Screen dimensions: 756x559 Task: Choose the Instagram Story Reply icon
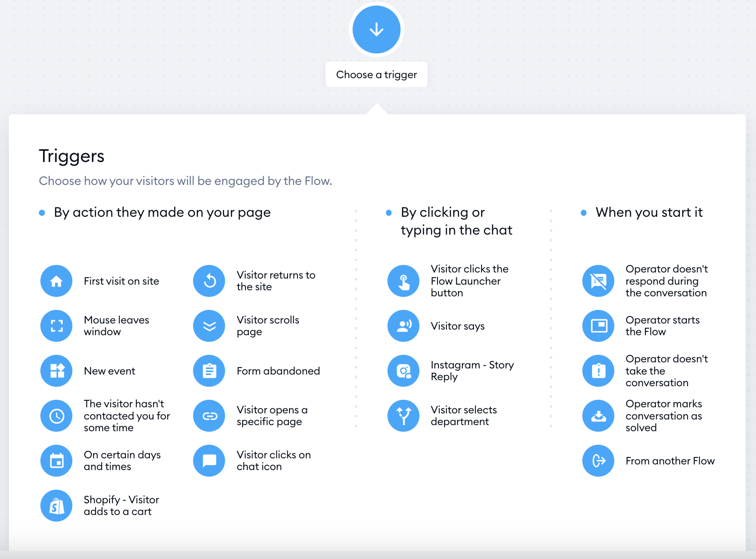pos(403,371)
